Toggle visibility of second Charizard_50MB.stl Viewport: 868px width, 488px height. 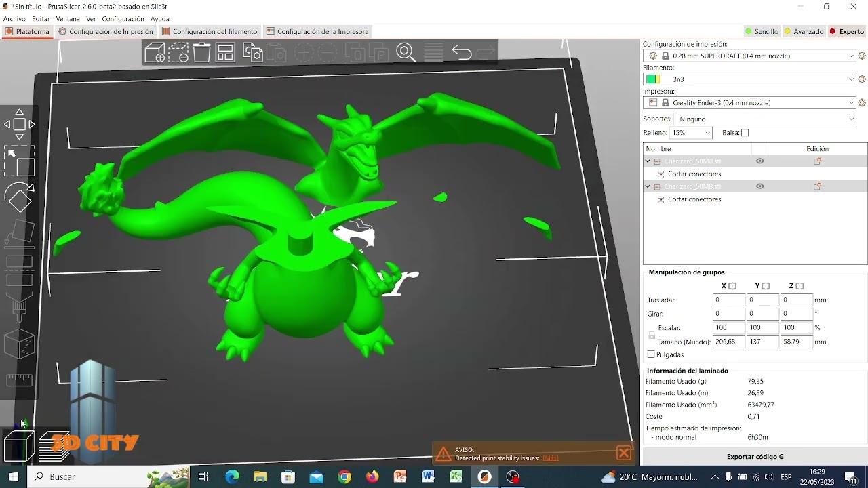click(759, 186)
